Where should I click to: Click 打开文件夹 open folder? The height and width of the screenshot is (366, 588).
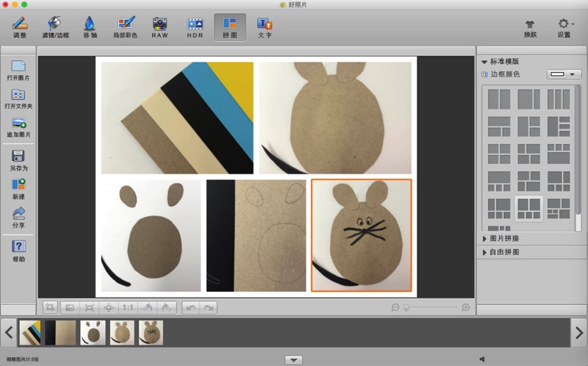18,98
